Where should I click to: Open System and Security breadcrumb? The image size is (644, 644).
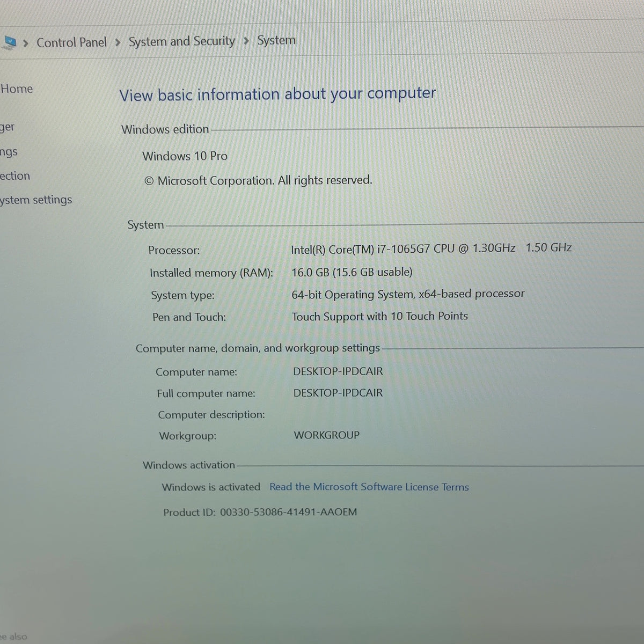coord(182,41)
